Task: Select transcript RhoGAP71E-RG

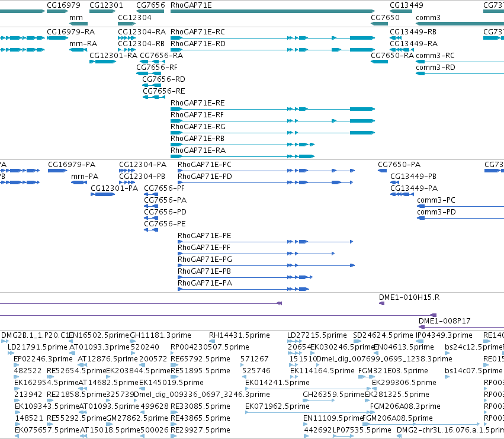Action: point(198,127)
